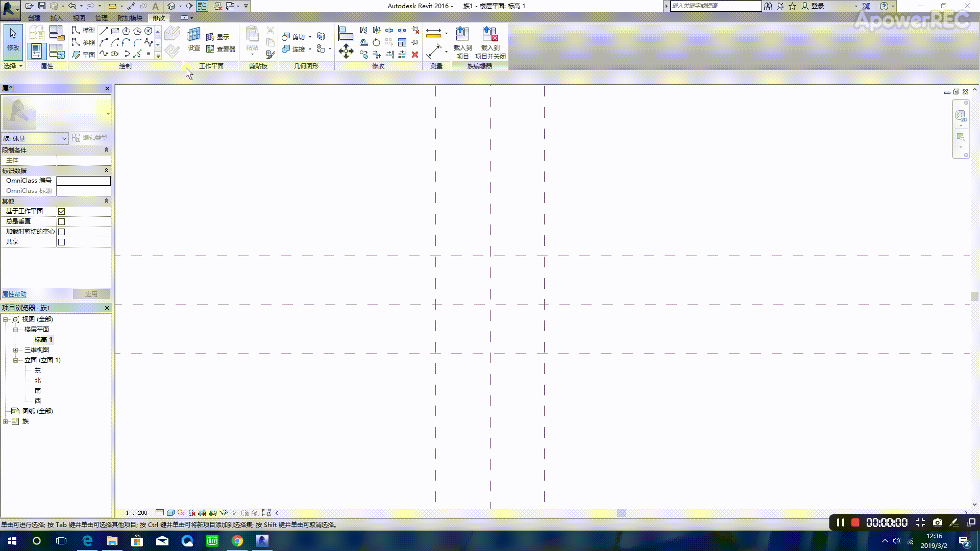
Task: Activate the Move tool
Action: [x=346, y=51]
